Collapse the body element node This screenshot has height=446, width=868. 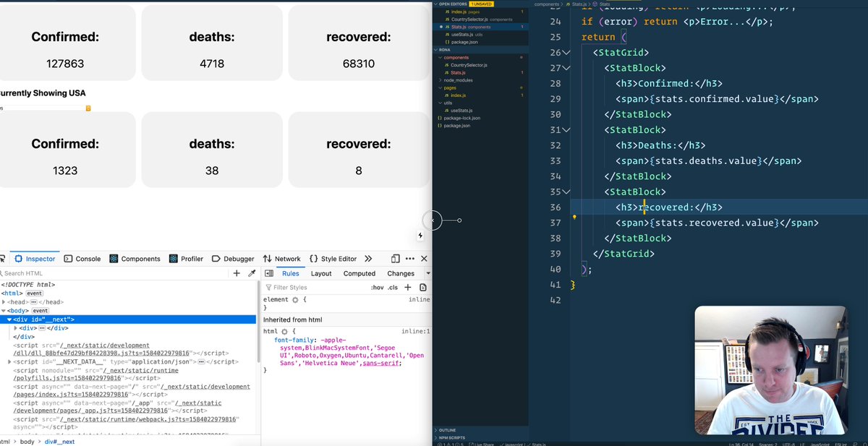click(4, 310)
